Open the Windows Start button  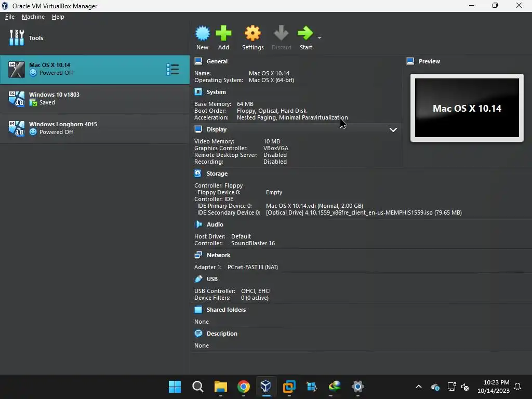coord(175,387)
